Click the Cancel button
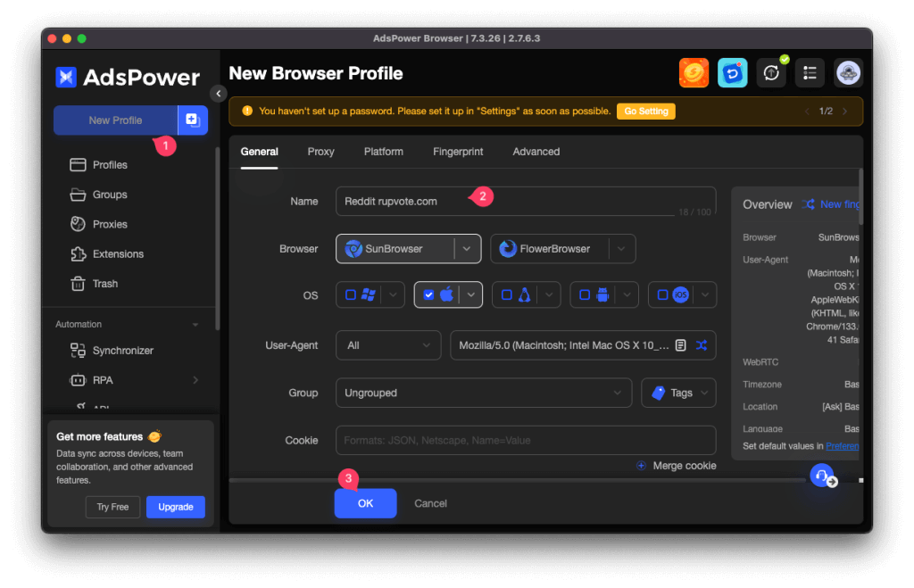This screenshot has height=588, width=914. [x=431, y=503]
